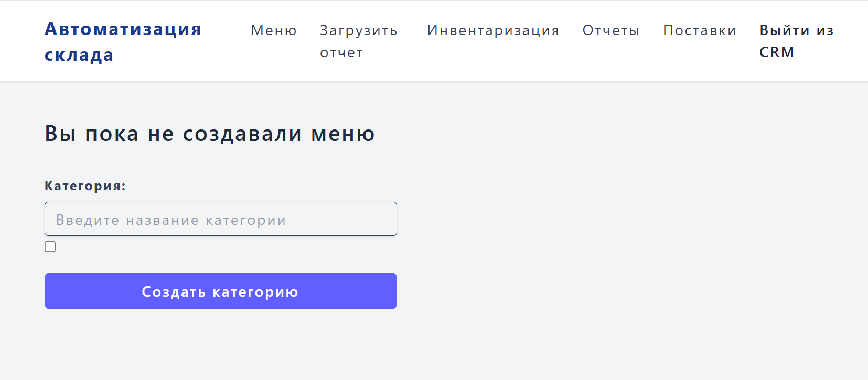Toggle the unlabeled checkbox under the input
The width and height of the screenshot is (868, 380).
[50, 246]
